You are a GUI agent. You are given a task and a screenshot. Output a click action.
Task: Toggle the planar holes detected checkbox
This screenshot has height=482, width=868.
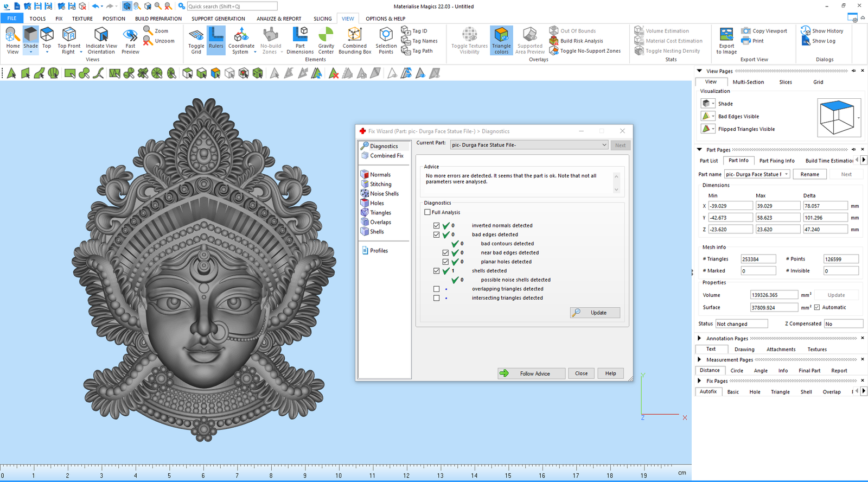(446, 262)
